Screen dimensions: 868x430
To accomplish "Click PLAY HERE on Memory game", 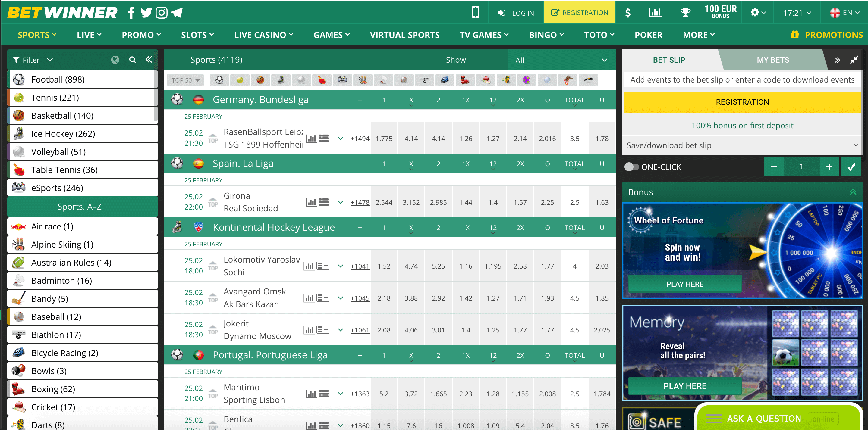I will click(x=685, y=386).
